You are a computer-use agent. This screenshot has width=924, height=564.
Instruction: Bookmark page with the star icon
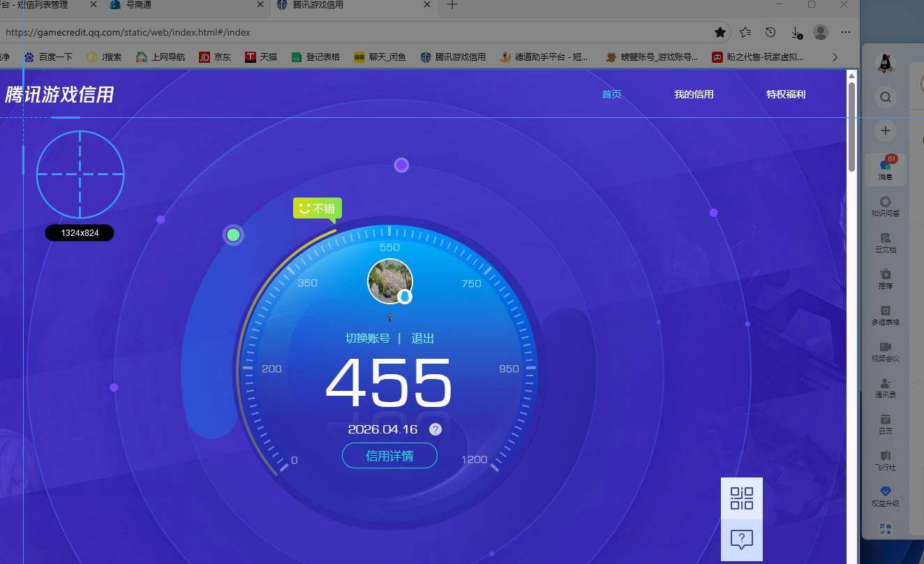(x=720, y=32)
